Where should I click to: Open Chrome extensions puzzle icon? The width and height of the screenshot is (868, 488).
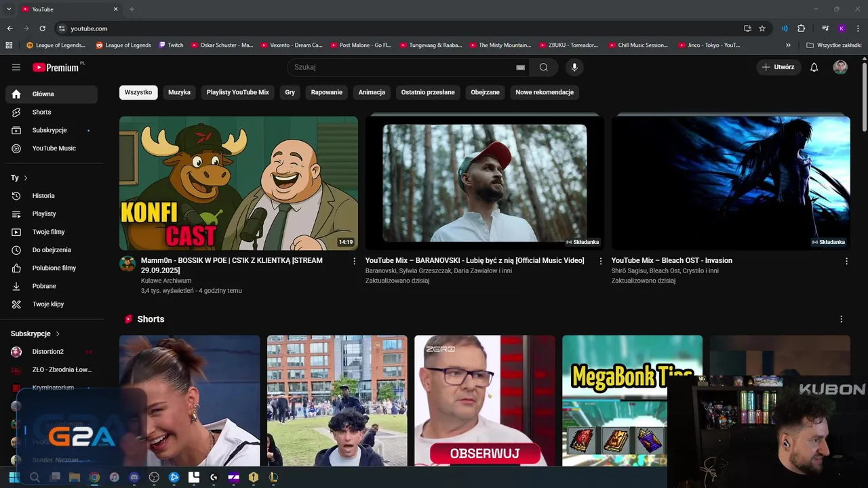pos(801,28)
